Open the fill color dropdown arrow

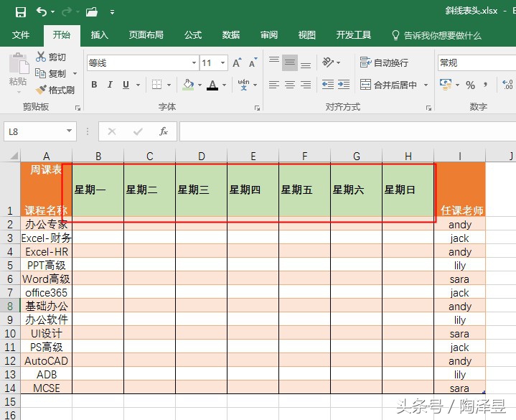point(200,85)
